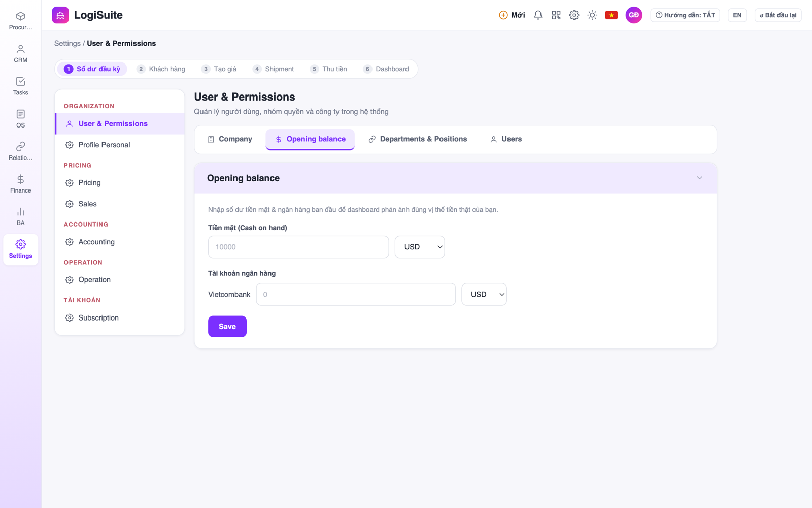Open BA analytics chart icon
The height and width of the screenshot is (508, 812).
pyautogui.click(x=20, y=216)
